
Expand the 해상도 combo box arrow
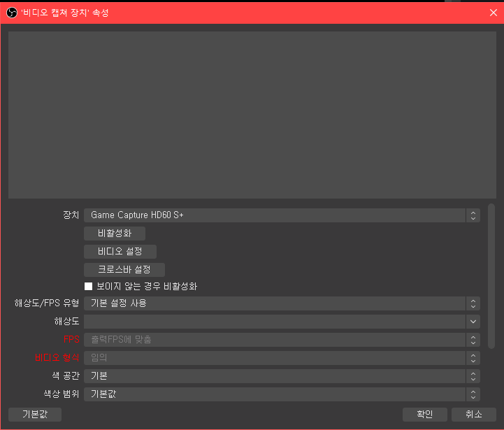[x=473, y=322]
